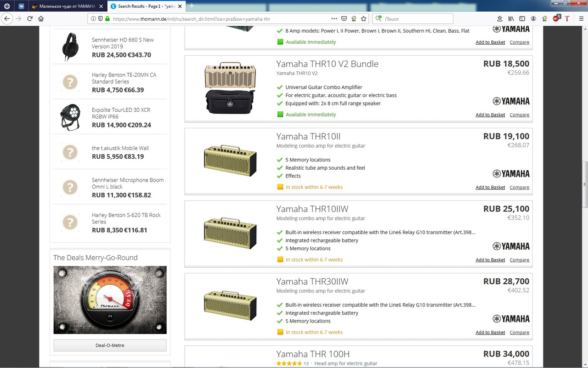
Task: Open the Yamaha THR 100H product title
Action: pos(313,354)
